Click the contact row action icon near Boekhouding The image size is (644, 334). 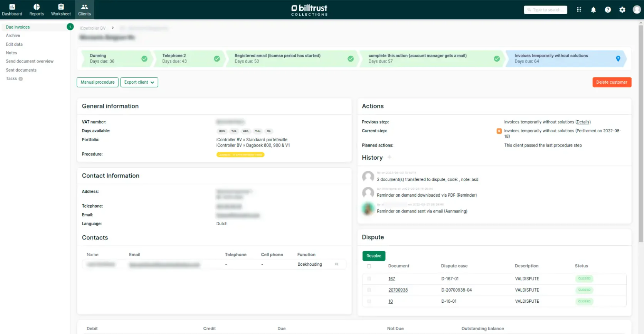click(x=337, y=264)
